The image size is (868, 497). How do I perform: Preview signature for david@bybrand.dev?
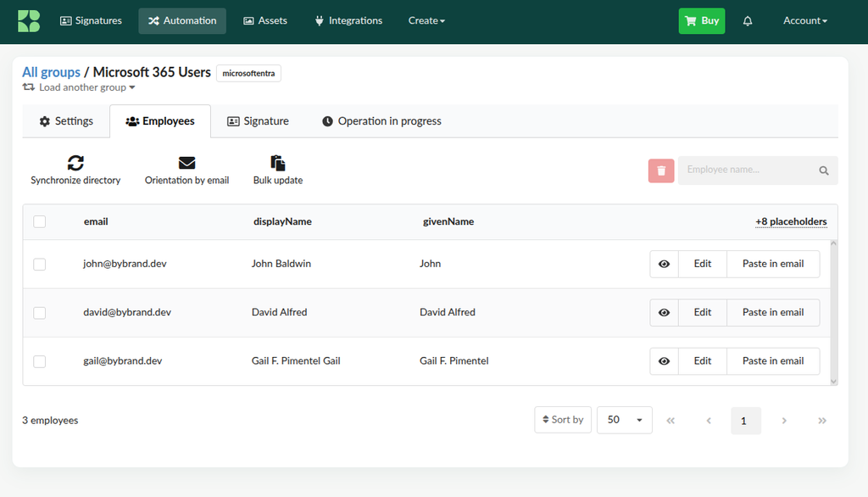[x=665, y=312]
